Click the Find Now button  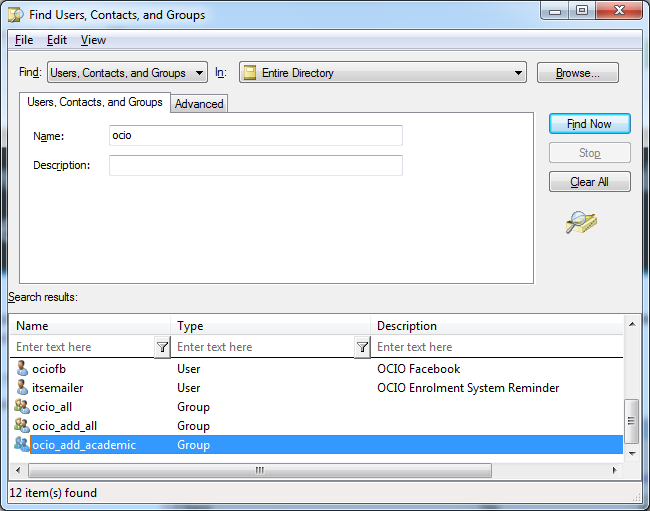[x=589, y=124]
